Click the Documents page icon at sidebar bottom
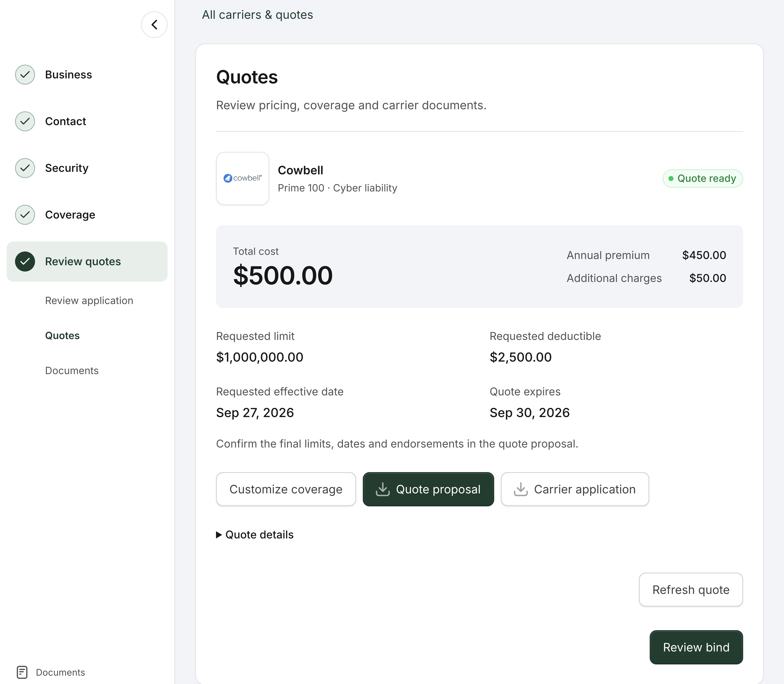The image size is (784, 684). (22, 672)
